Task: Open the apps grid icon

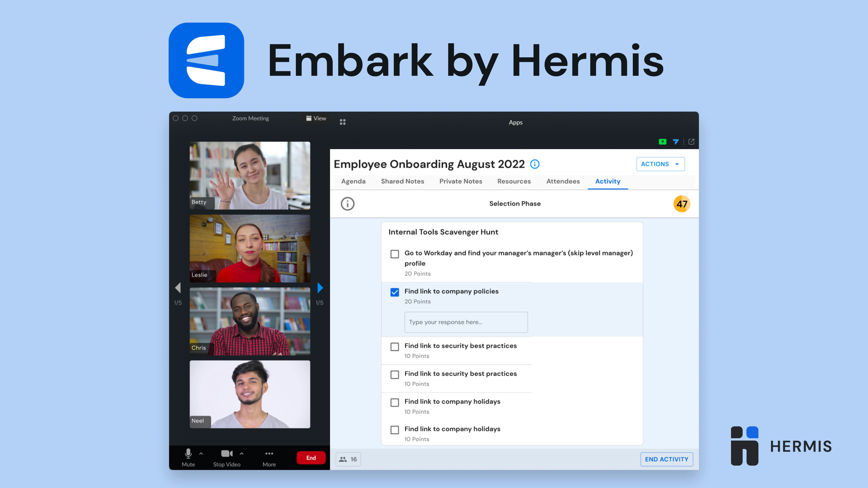Action: point(342,122)
